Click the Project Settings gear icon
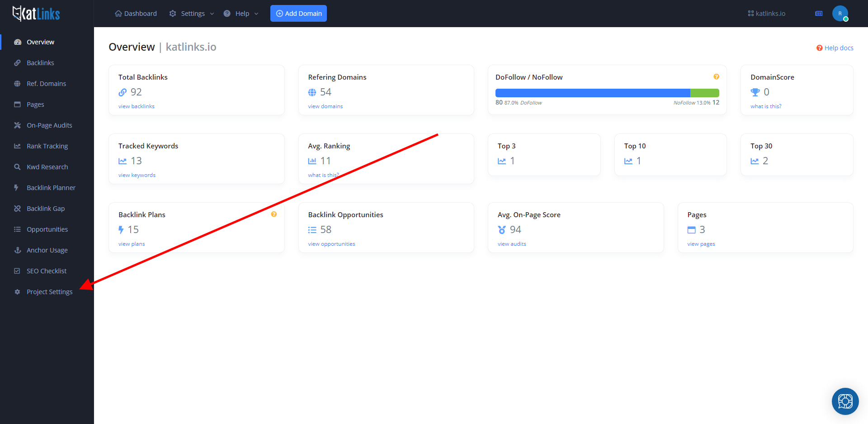Viewport: 868px width, 424px height. click(x=17, y=292)
